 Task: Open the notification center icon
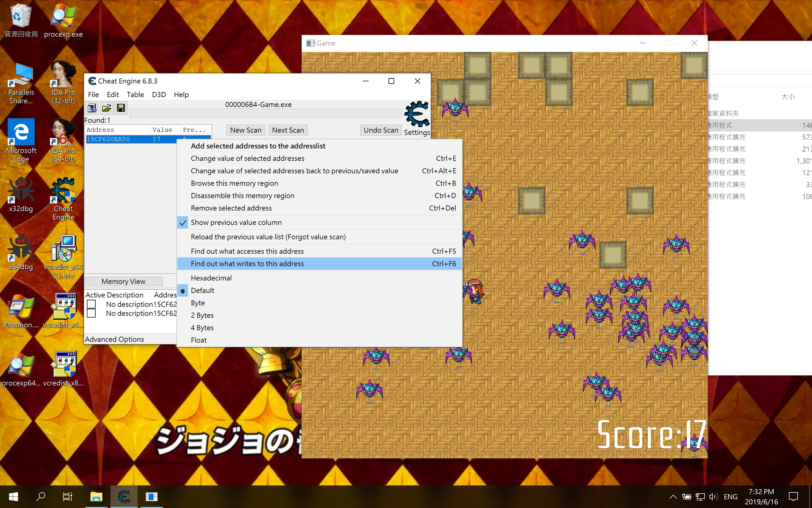[x=793, y=497]
